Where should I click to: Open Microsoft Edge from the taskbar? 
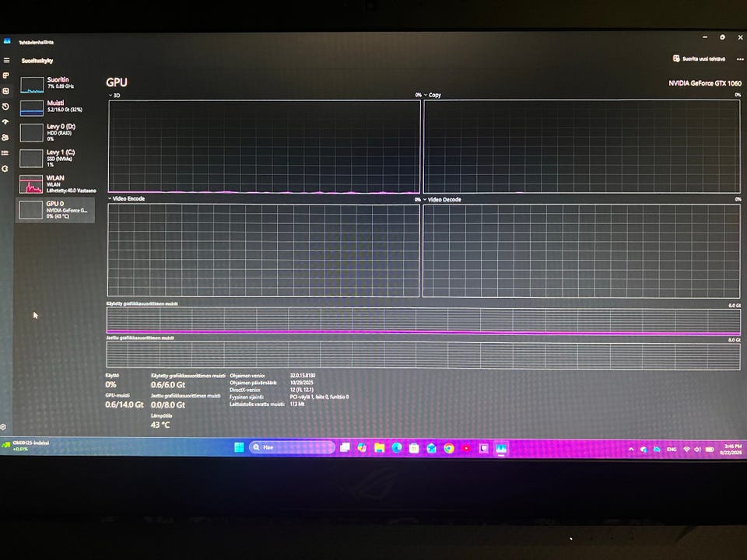[397, 448]
